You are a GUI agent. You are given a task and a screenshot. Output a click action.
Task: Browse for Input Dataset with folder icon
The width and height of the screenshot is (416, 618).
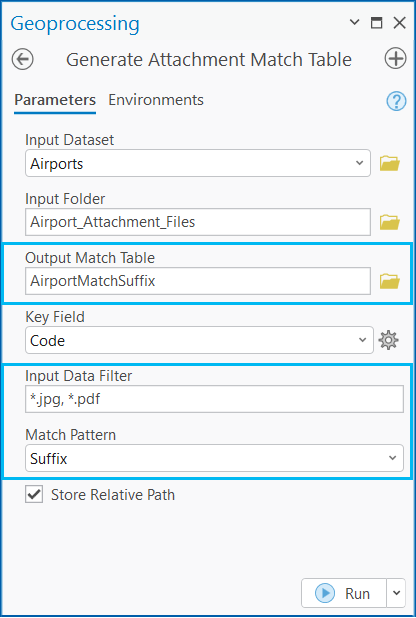(x=390, y=163)
